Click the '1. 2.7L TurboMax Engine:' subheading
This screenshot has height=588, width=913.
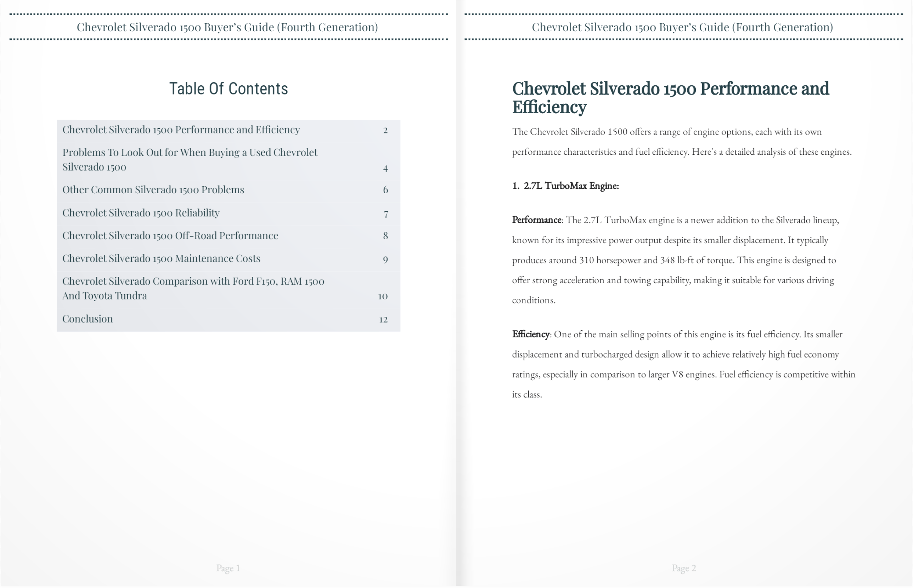(x=565, y=186)
